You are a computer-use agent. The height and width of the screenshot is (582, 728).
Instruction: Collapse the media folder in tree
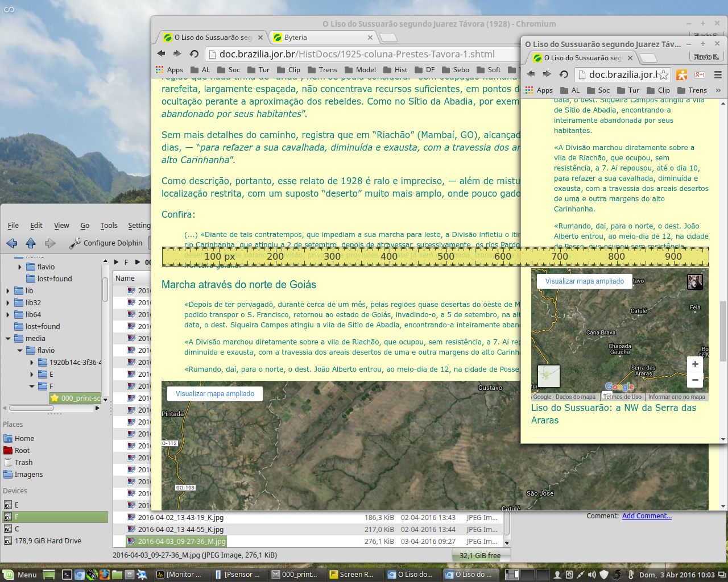pos(8,339)
